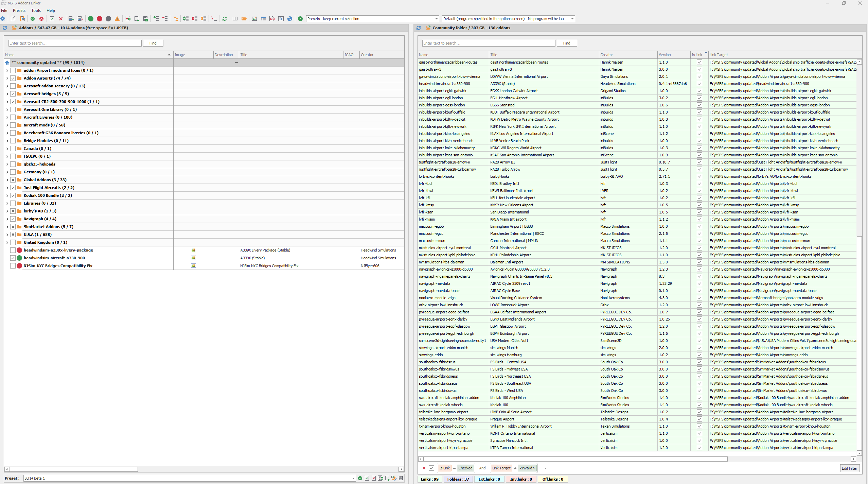Uncheck the Addon Airports folder checkbox
Screen dimensions: 868x484
click(x=13, y=78)
